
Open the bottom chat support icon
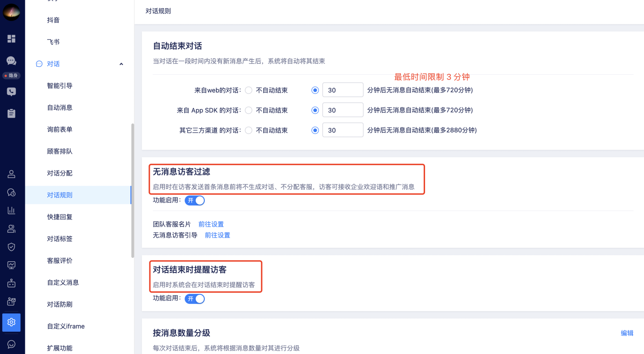tap(12, 344)
